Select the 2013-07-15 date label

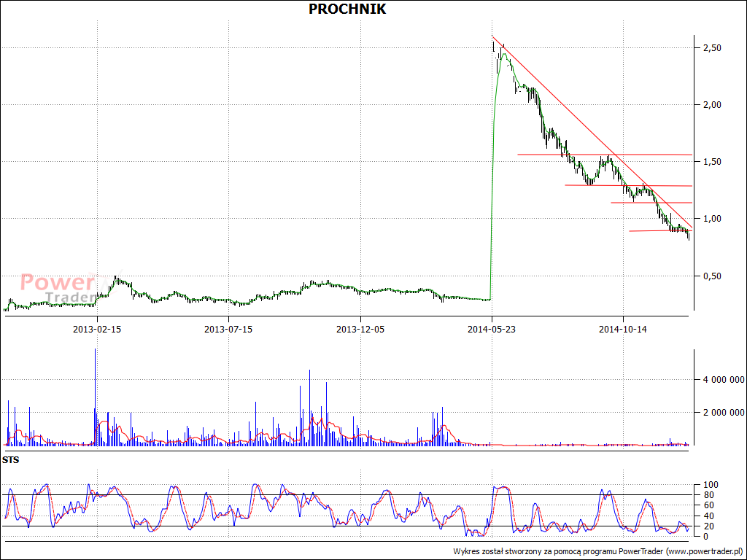click(228, 329)
